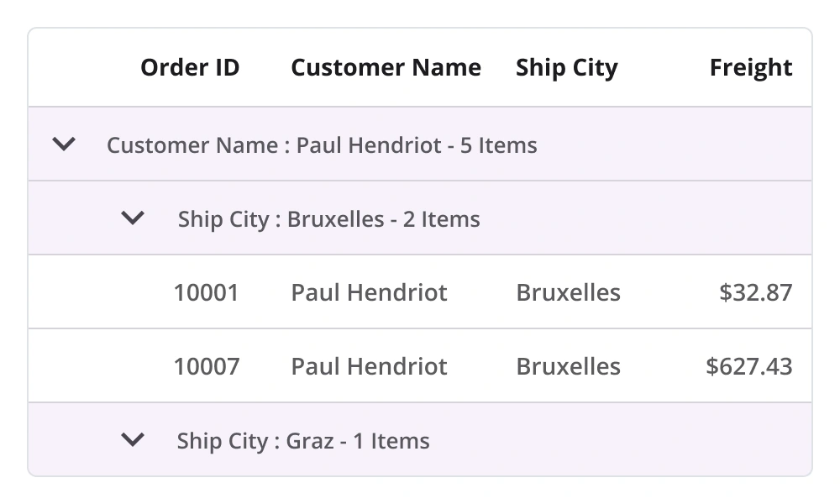Select the $627.43 freight cell

click(748, 366)
